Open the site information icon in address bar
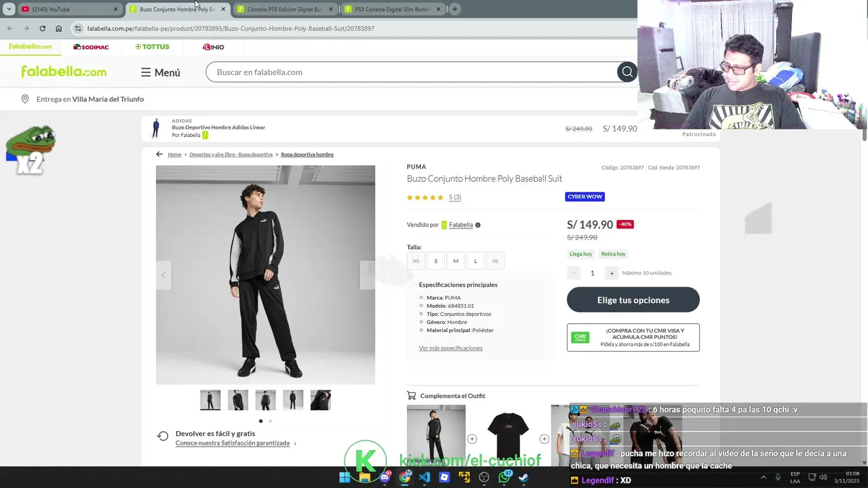The image size is (868, 488). click(79, 28)
